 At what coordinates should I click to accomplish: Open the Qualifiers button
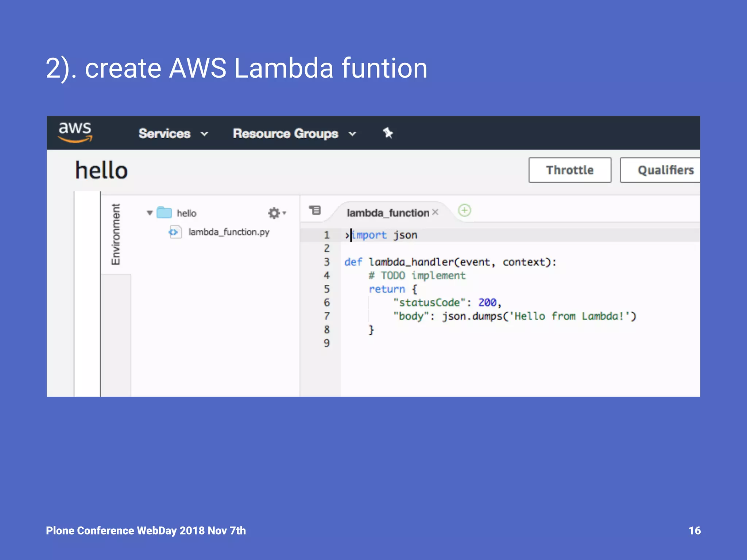(660, 170)
